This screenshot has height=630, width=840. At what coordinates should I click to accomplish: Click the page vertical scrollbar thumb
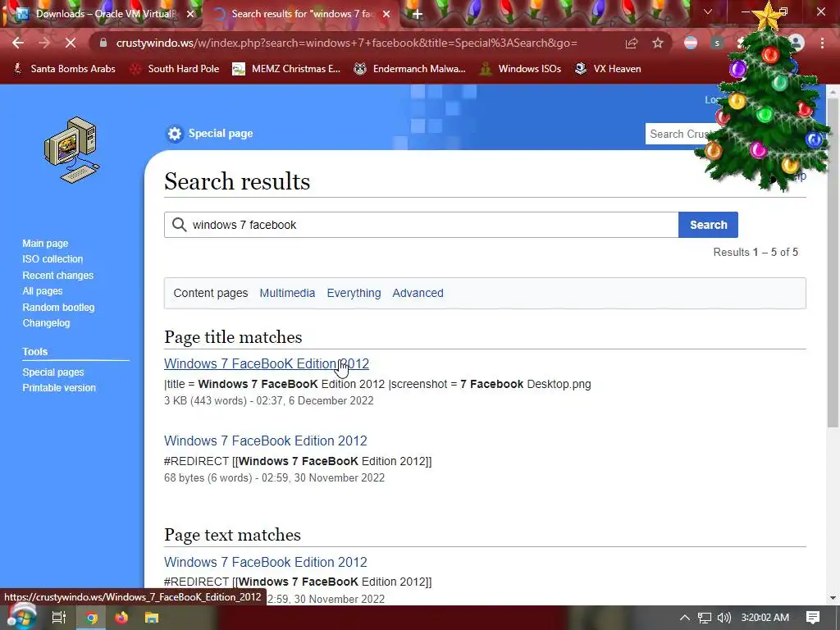pos(833,262)
